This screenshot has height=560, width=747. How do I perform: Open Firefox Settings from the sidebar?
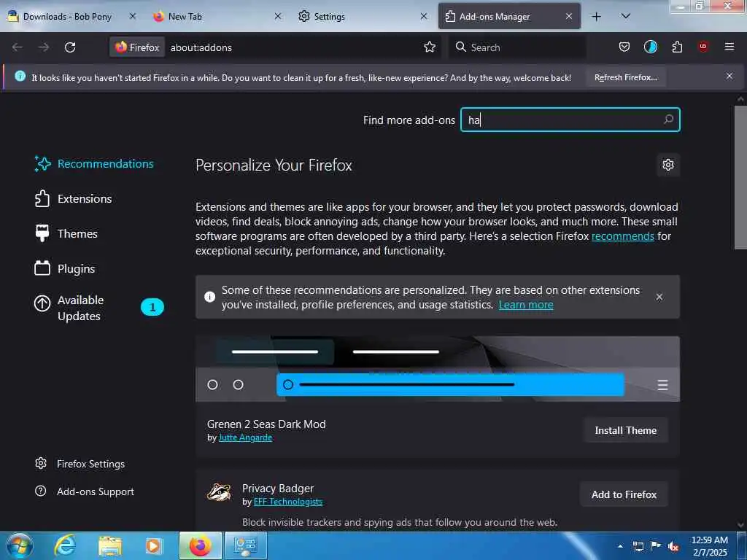(x=80, y=464)
